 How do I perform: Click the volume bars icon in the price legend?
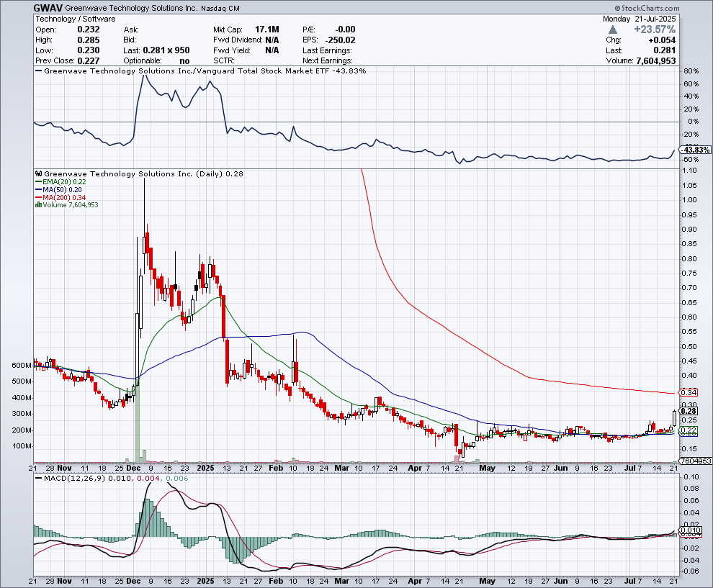38,205
